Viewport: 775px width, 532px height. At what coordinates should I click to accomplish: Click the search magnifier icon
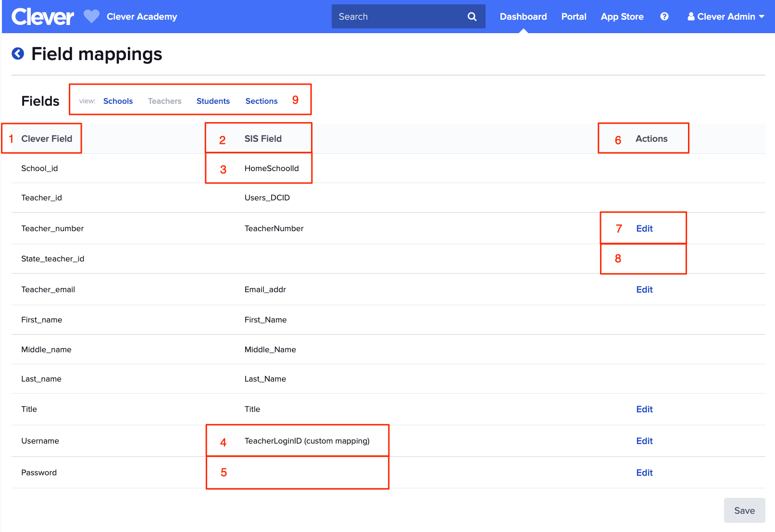(x=471, y=16)
